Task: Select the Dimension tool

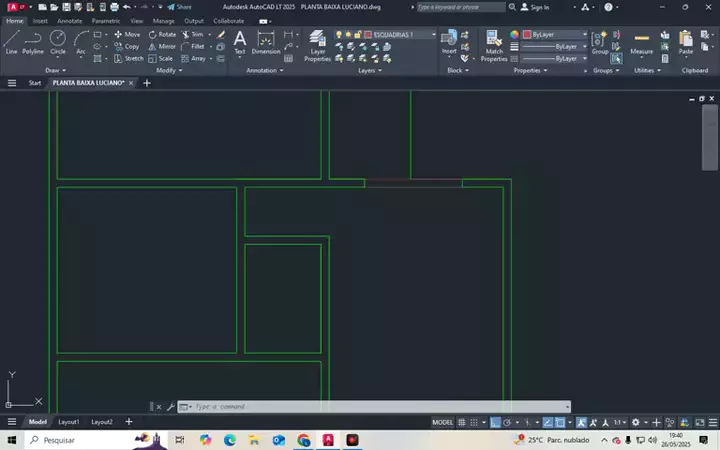Action: coord(266,41)
